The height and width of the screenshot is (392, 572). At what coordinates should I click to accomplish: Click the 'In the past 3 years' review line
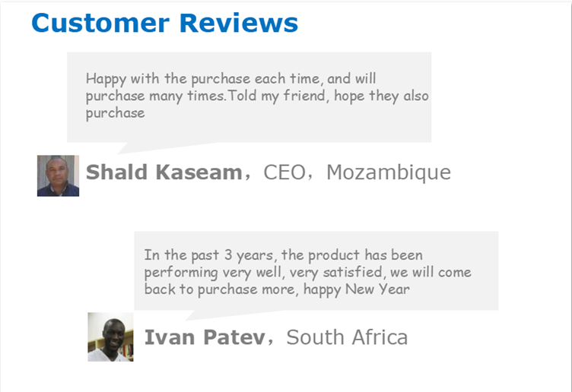(283, 254)
